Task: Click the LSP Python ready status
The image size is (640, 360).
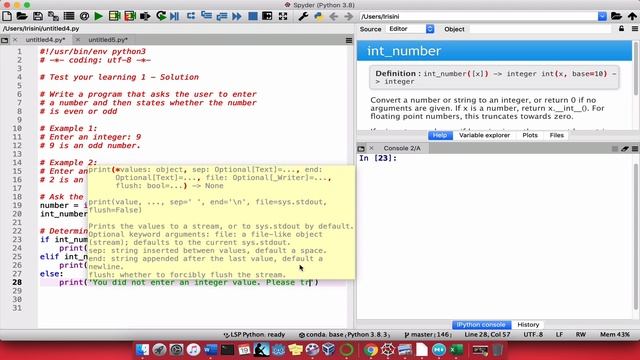Action: tap(254, 334)
